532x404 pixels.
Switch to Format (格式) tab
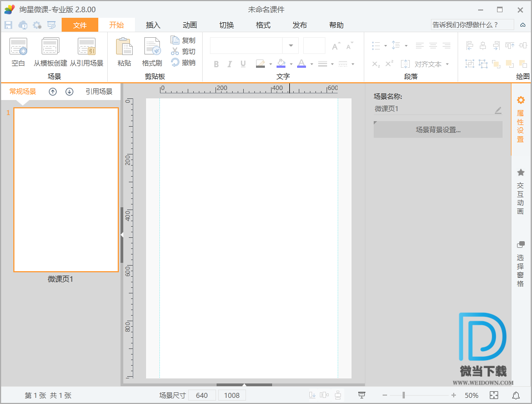(x=263, y=25)
